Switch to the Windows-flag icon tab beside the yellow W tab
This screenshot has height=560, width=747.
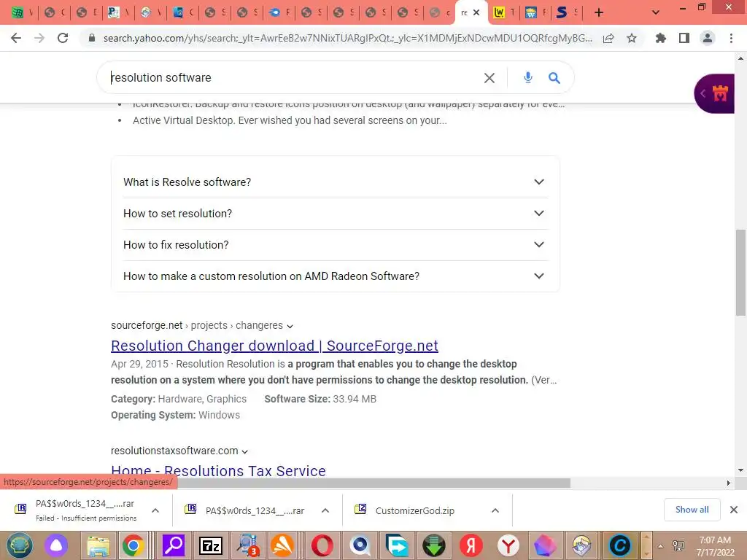coord(535,13)
